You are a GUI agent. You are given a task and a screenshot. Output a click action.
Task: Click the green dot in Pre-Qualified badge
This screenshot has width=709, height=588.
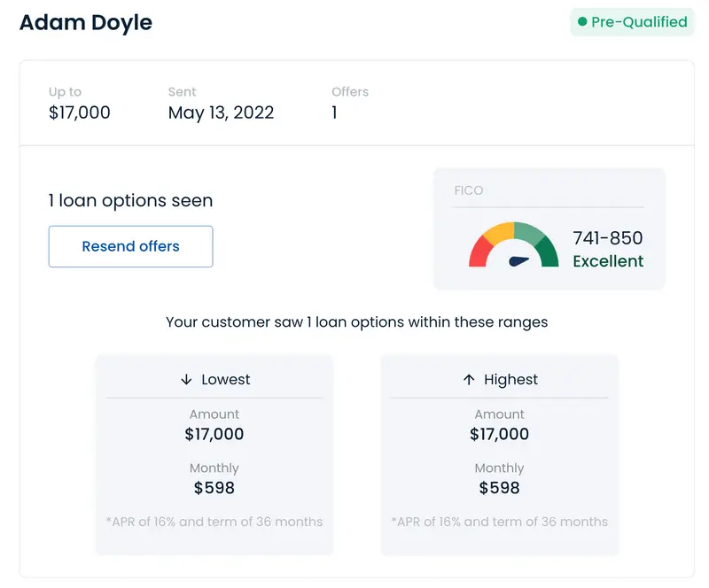[x=582, y=21]
